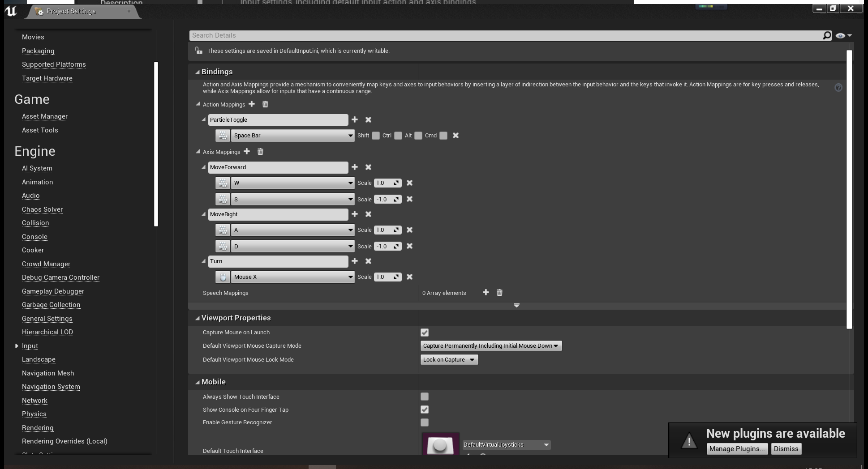Click the mouse selector icon beside Mouse X
The image size is (868, 469).
[223, 277]
